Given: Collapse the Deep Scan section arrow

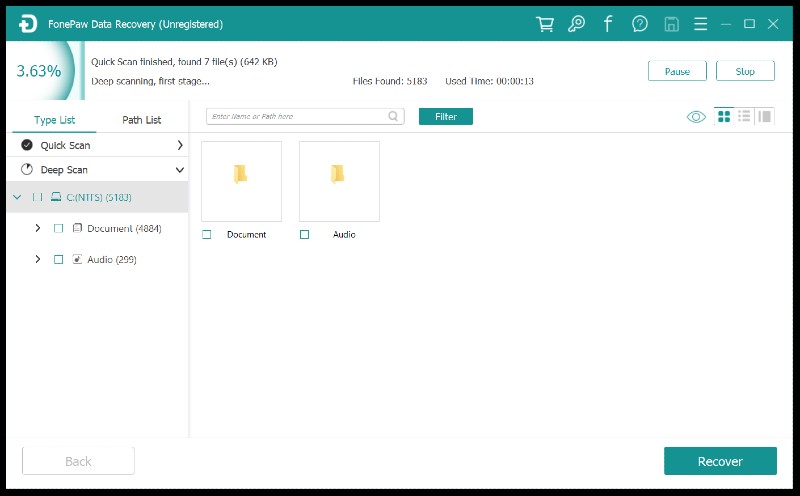Looking at the screenshot, I should (x=180, y=170).
